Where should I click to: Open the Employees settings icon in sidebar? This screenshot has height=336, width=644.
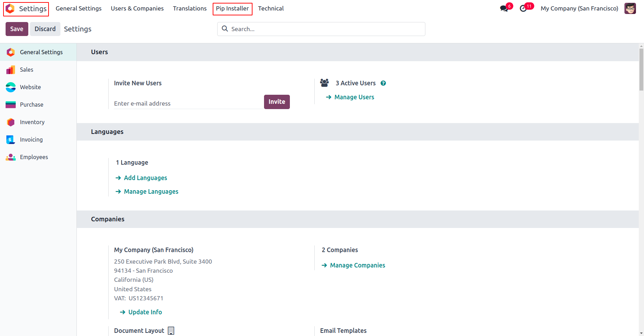(x=11, y=157)
